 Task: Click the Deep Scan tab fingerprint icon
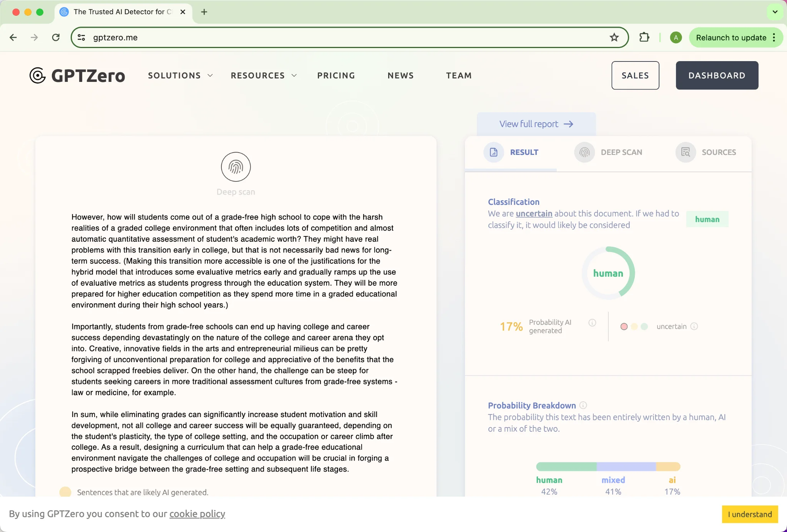[x=584, y=152]
